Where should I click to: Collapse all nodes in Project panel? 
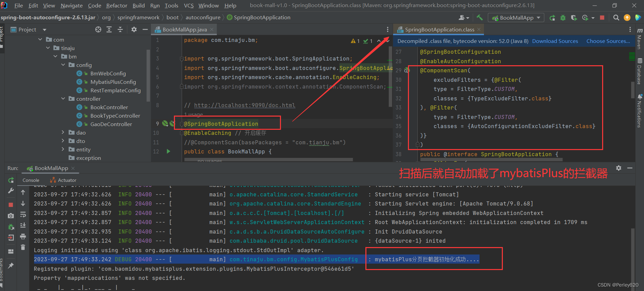point(120,29)
